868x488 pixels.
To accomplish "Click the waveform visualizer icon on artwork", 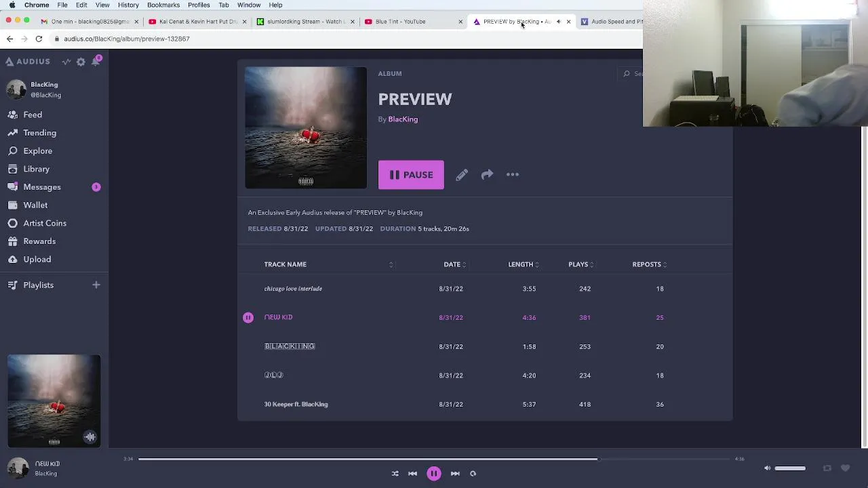I will click(x=90, y=437).
